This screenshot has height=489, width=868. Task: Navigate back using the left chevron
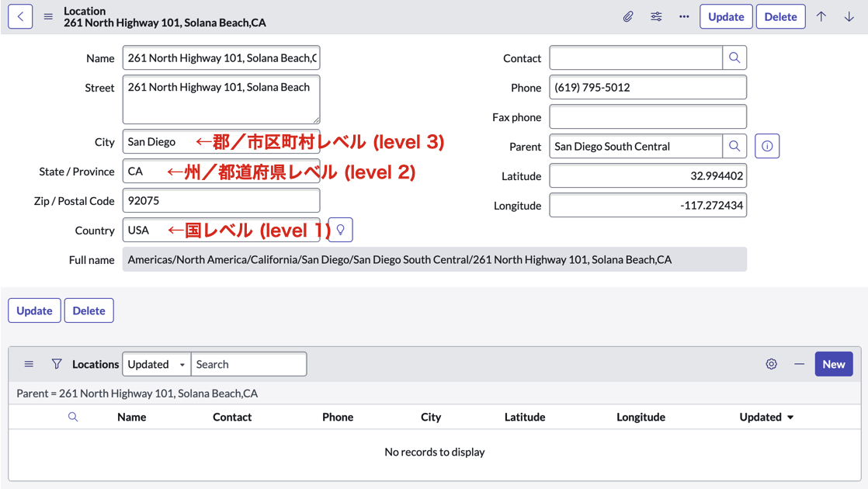(19, 16)
